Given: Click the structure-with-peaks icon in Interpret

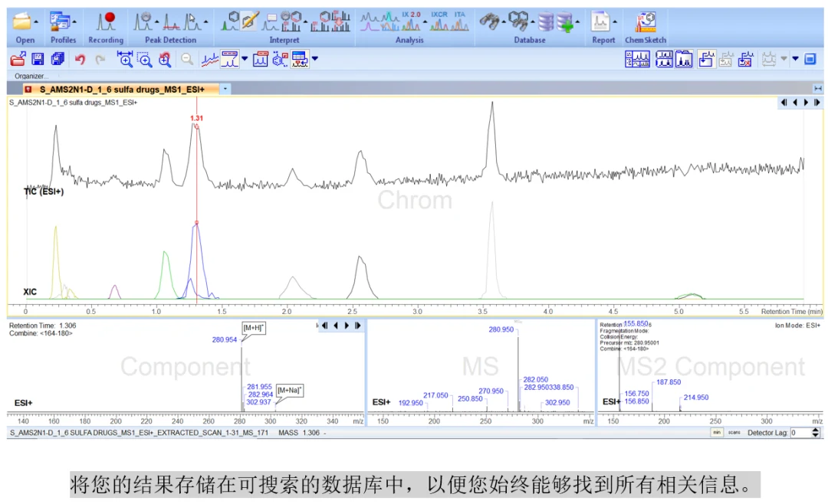Looking at the screenshot, I should click(230, 21).
